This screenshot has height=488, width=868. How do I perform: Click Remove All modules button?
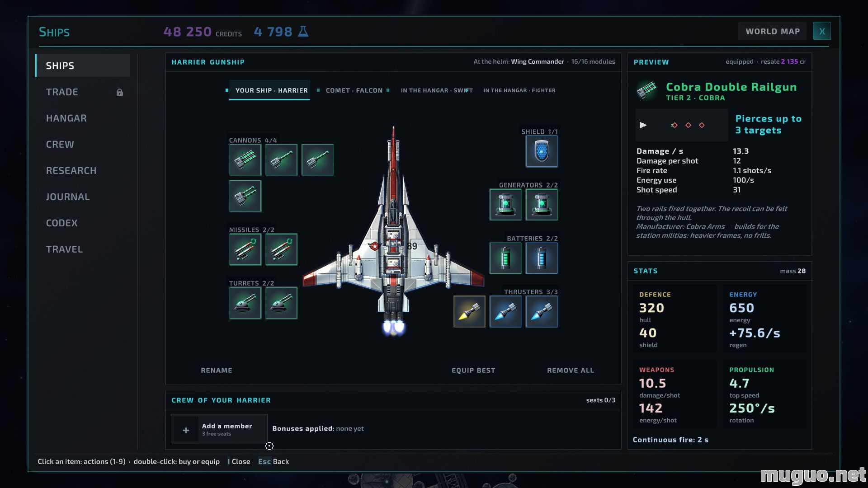point(571,371)
